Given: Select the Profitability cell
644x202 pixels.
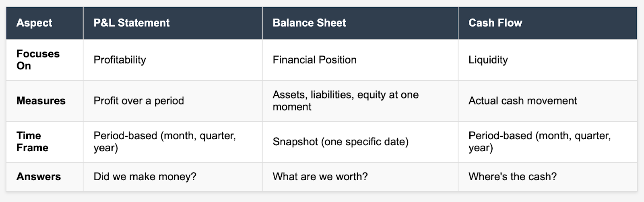Looking at the screenshot, I should [x=173, y=60].
